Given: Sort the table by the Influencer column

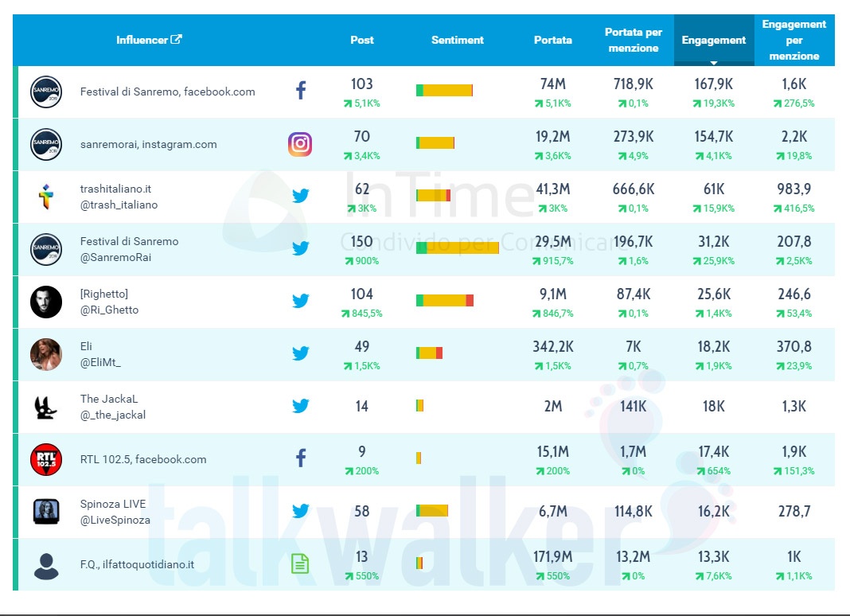Looking at the screenshot, I should 142,40.
